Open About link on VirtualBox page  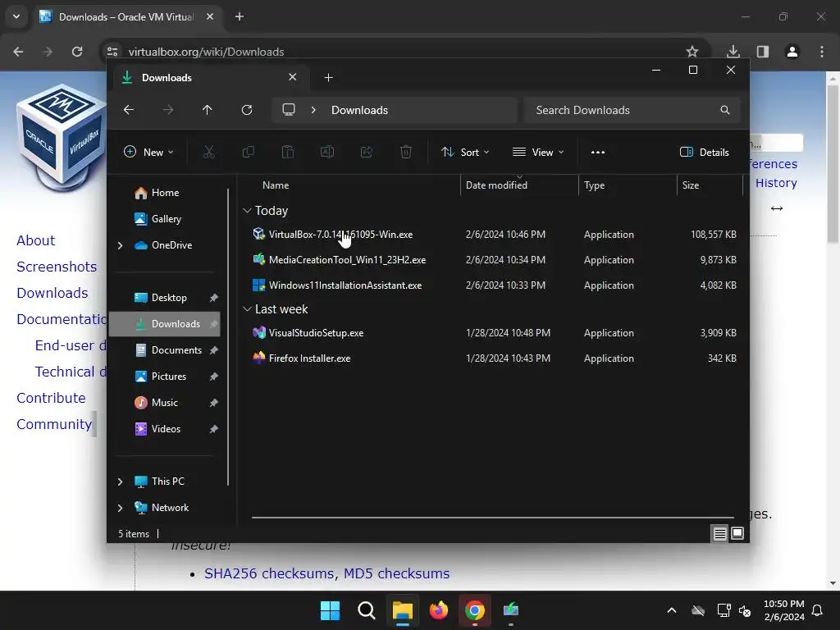point(35,240)
